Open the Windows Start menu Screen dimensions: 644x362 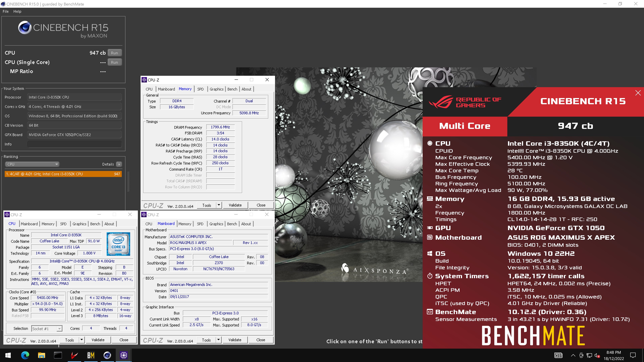(x=8, y=355)
